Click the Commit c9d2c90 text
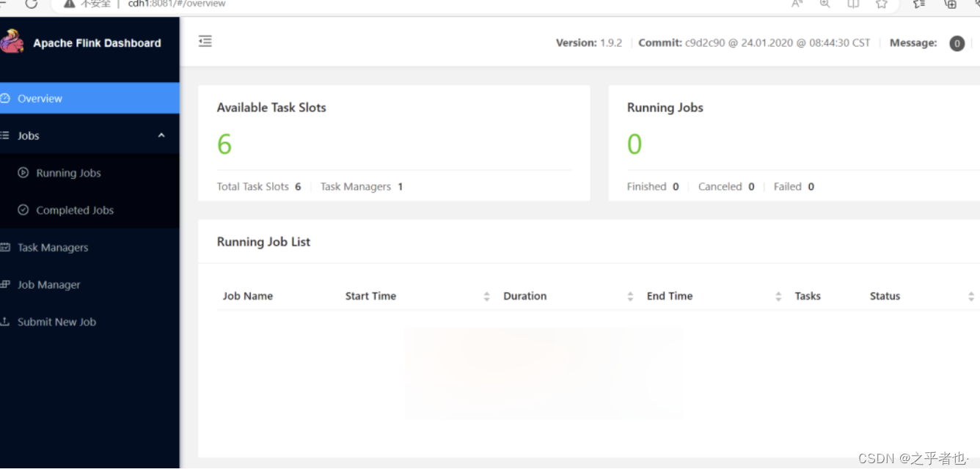 tap(754, 43)
